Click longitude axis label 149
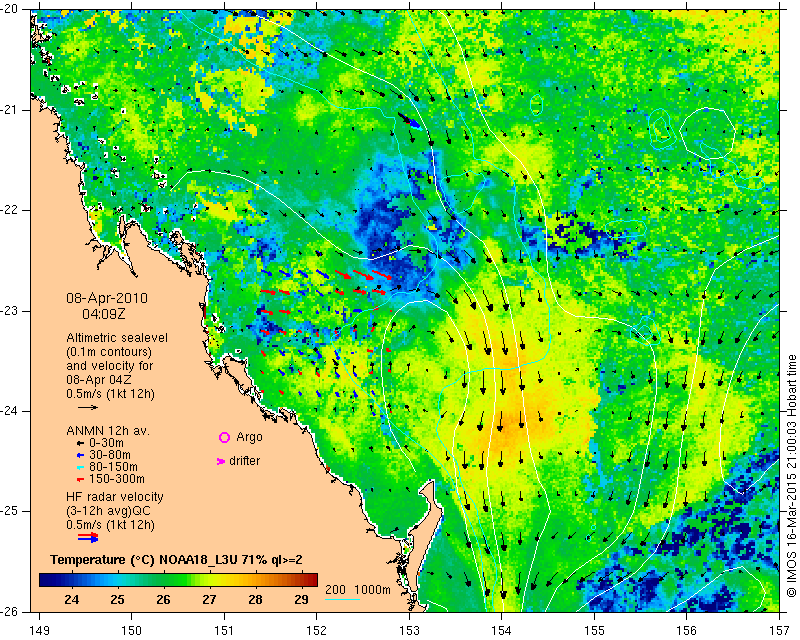Viewport: 800px width, 640px height. [40, 631]
